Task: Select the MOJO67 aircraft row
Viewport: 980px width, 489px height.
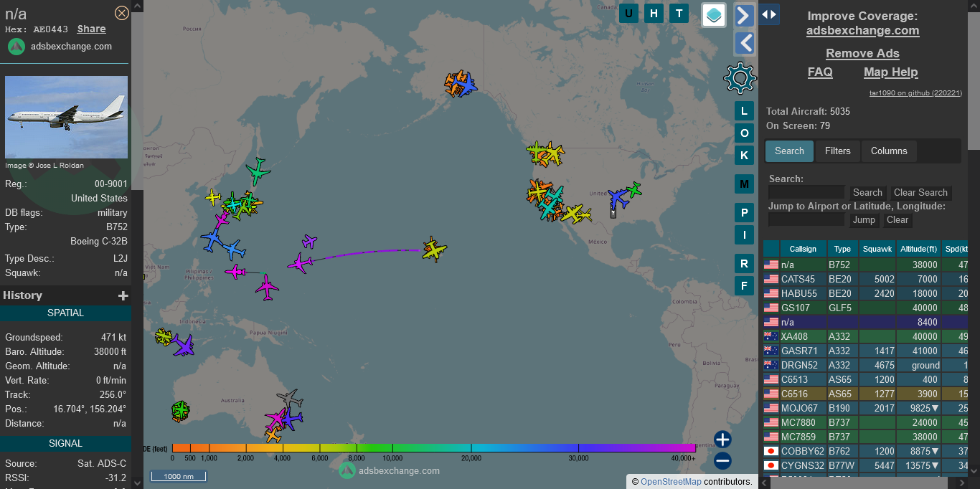Action: (x=866, y=408)
